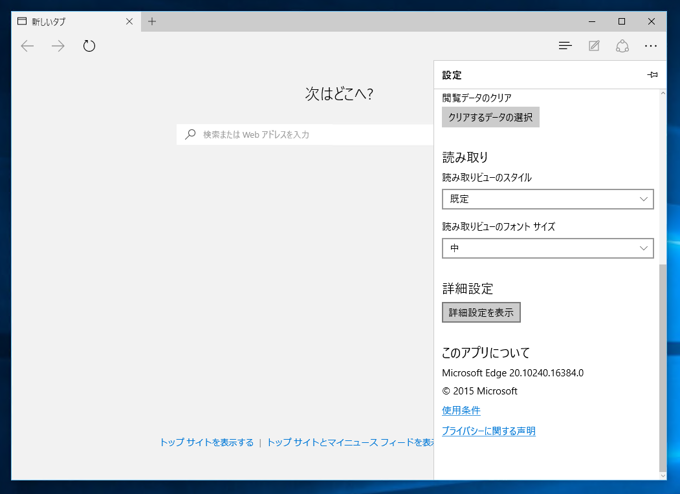Screen dimensions: 680x494
Task: Click the forward navigation arrow
Action: point(58,46)
